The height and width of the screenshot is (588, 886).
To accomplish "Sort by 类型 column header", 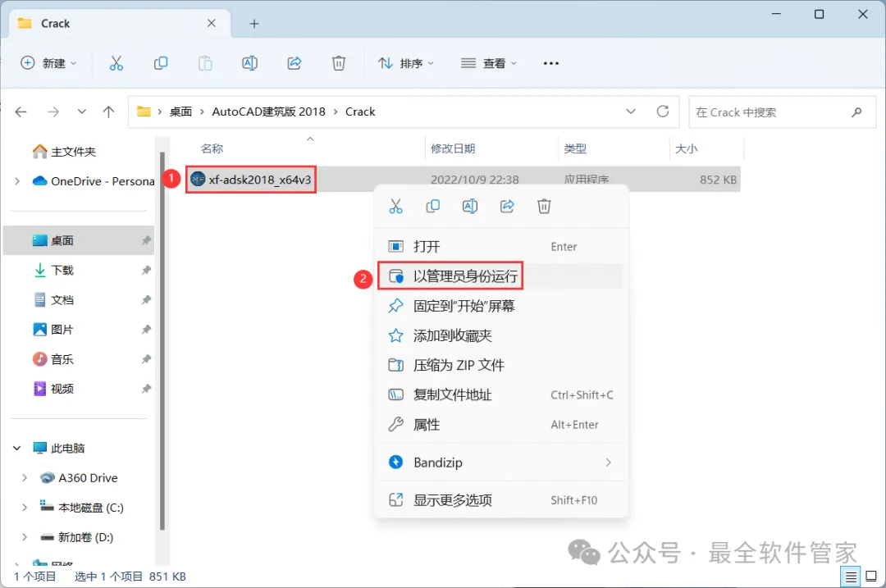I will pos(574,148).
